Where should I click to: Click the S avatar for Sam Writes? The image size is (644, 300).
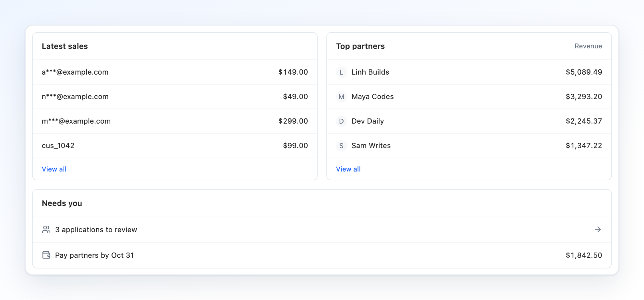(x=341, y=146)
